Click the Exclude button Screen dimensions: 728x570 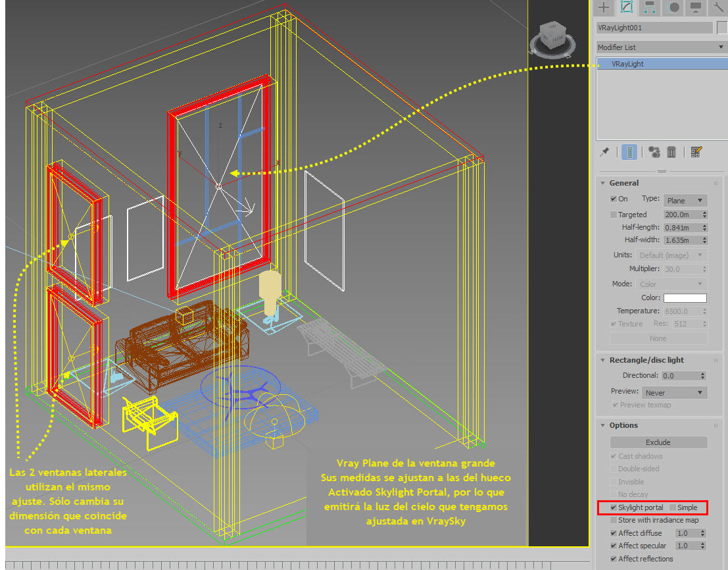click(658, 442)
